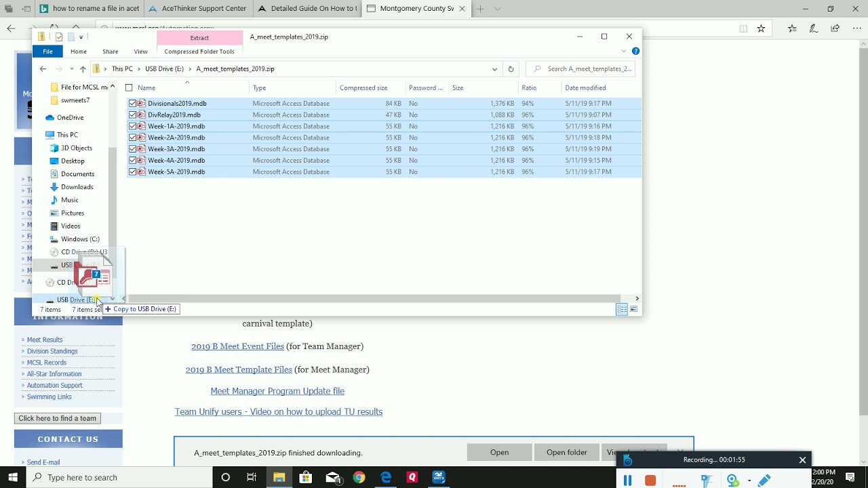The height and width of the screenshot is (488, 868).
Task: Switch to Microsoft Edge on the taskbar
Action: [386, 477]
